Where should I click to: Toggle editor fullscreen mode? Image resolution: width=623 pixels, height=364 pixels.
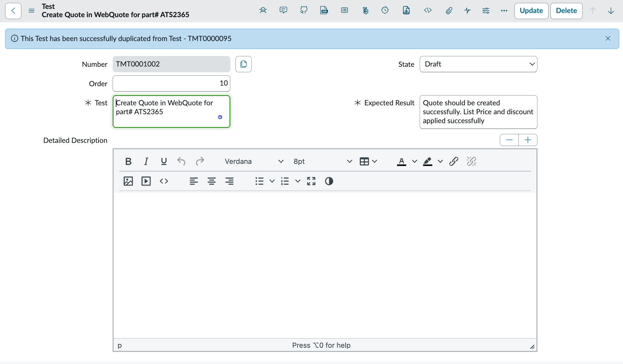point(311,181)
